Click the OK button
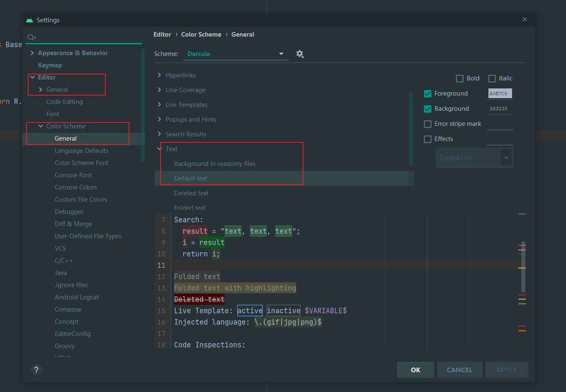 [x=415, y=370]
